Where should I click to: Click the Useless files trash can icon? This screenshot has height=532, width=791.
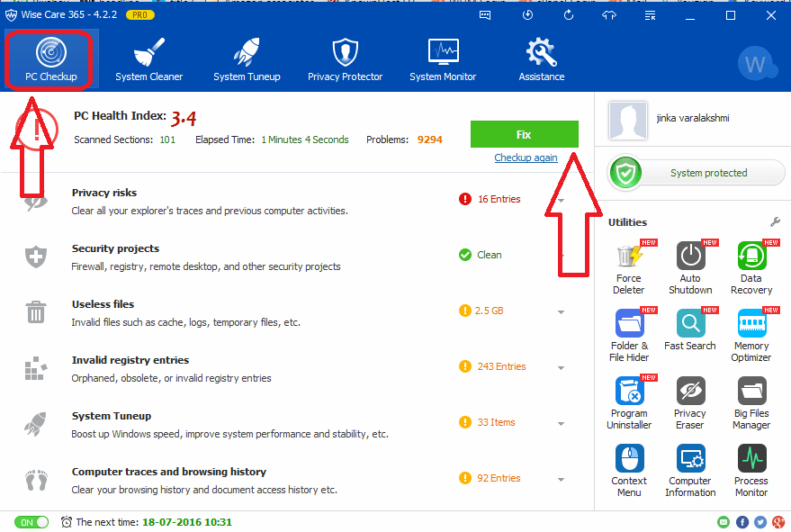(x=36, y=312)
